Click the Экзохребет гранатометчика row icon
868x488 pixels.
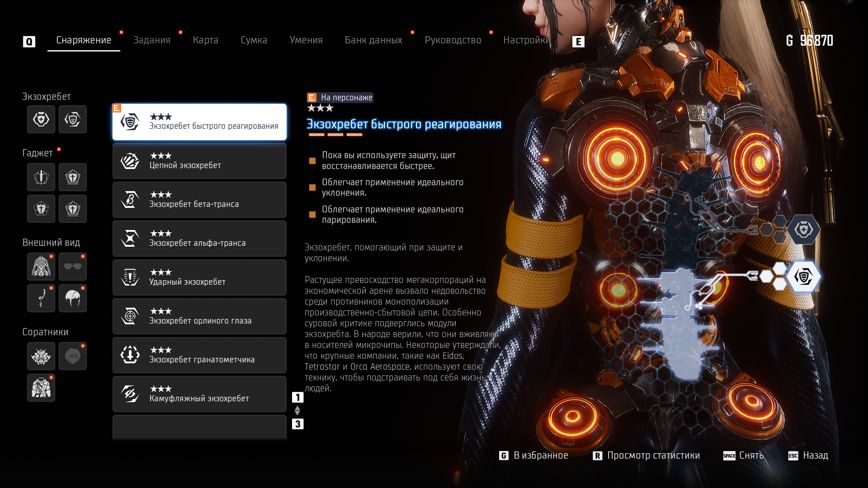(x=130, y=355)
